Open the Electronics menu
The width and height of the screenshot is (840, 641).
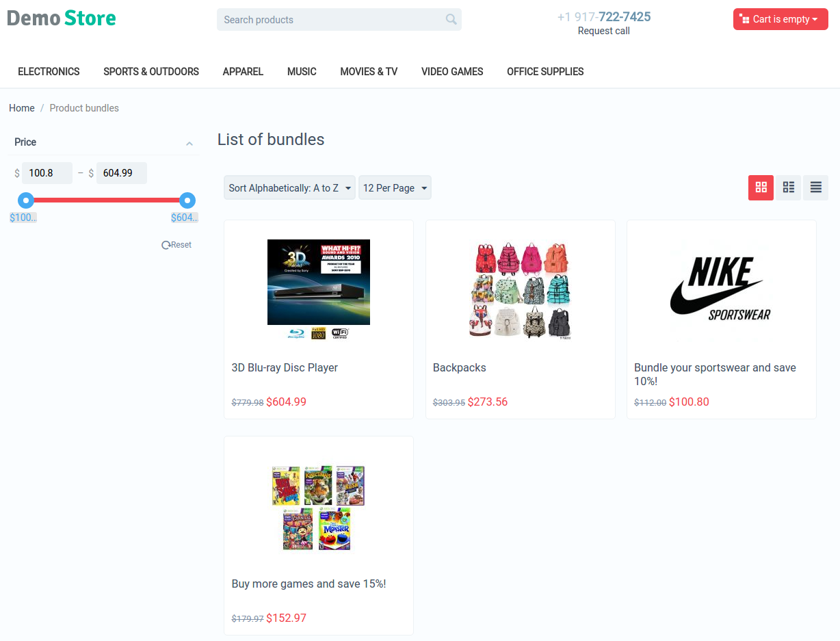[49, 71]
